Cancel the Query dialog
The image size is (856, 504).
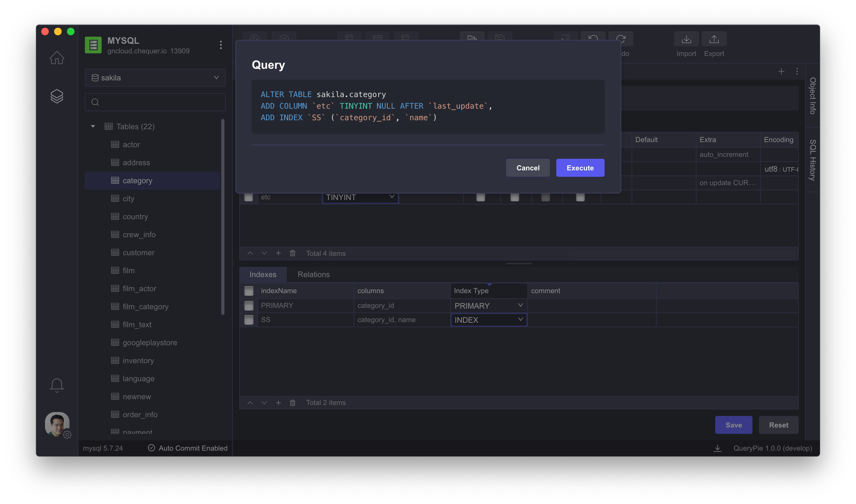pyautogui.click(x=528, y=168)
